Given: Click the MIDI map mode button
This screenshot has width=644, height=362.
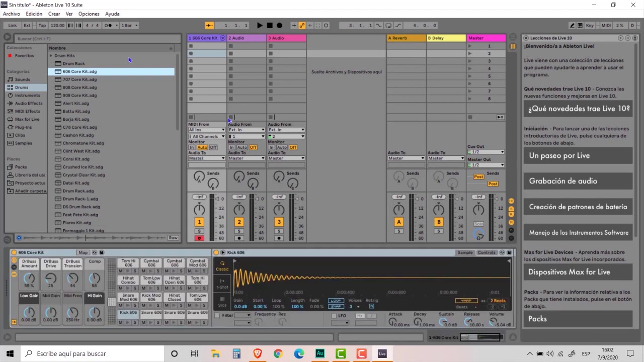Looking at the screenshot, I should pos(606,25).
